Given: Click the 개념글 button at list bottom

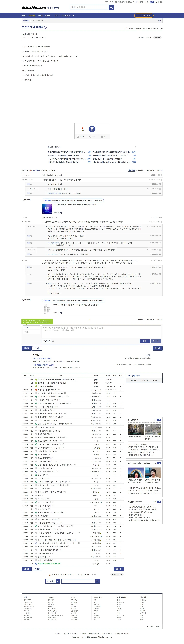Looking at the screenshot, I should [37, 569].
